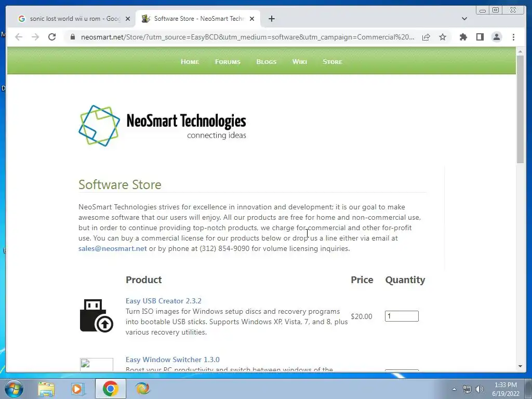
Task: Open the Easy USB Creator 2.3.2 link
Action: (x=164, y=301)
